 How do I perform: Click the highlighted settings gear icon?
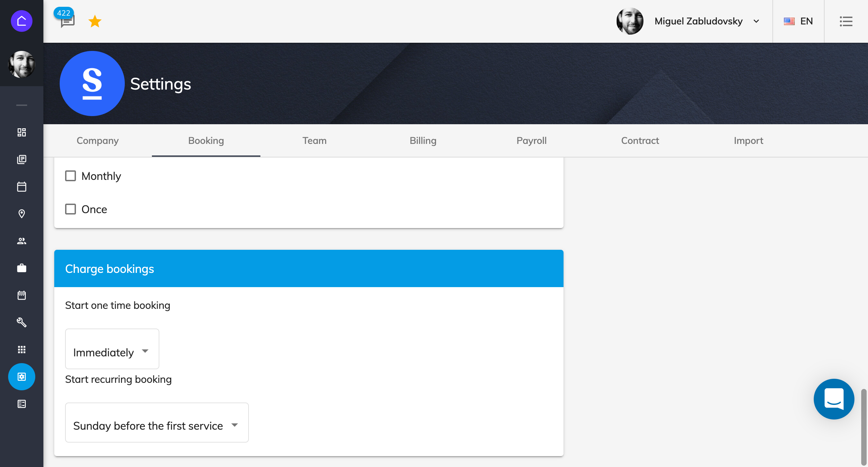pyautogui.click(x=22, y=377)
